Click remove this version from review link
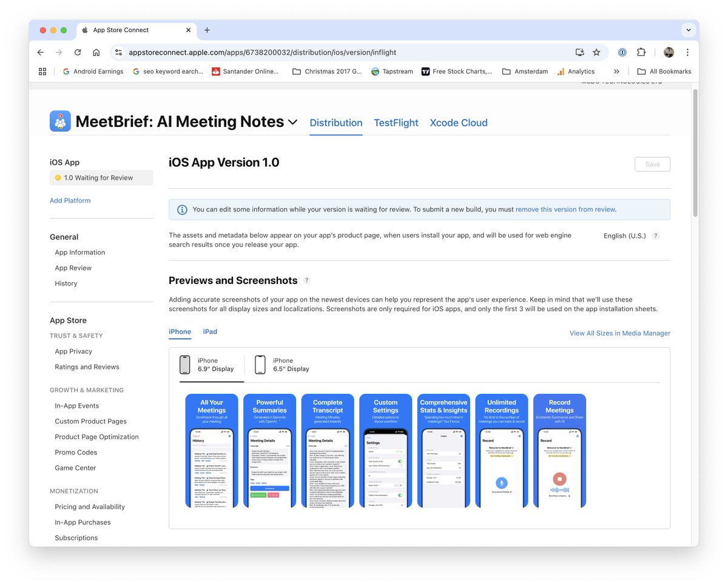The height and width of the screenshot is (585, 728). 565,209
